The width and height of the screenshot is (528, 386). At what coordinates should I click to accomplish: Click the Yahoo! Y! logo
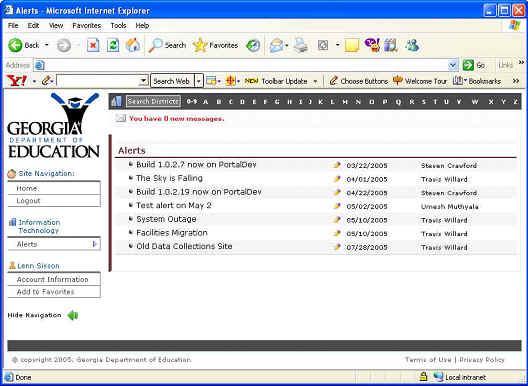pyautogui.click(x=17, y=81)
